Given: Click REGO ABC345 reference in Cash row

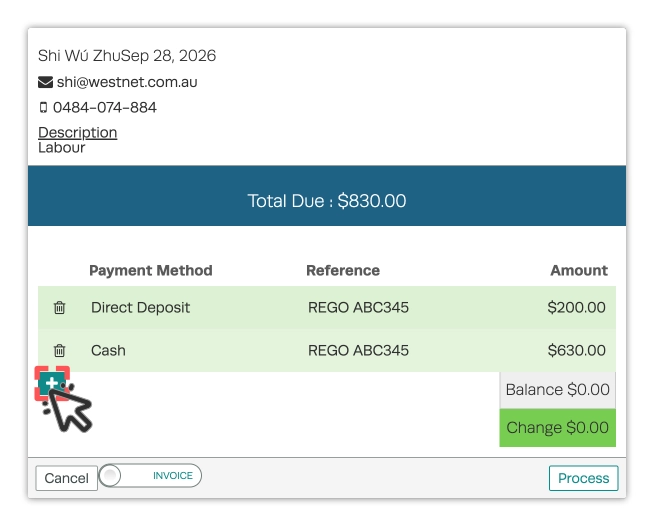Looking at the screenshot, I should coord(358,350).
